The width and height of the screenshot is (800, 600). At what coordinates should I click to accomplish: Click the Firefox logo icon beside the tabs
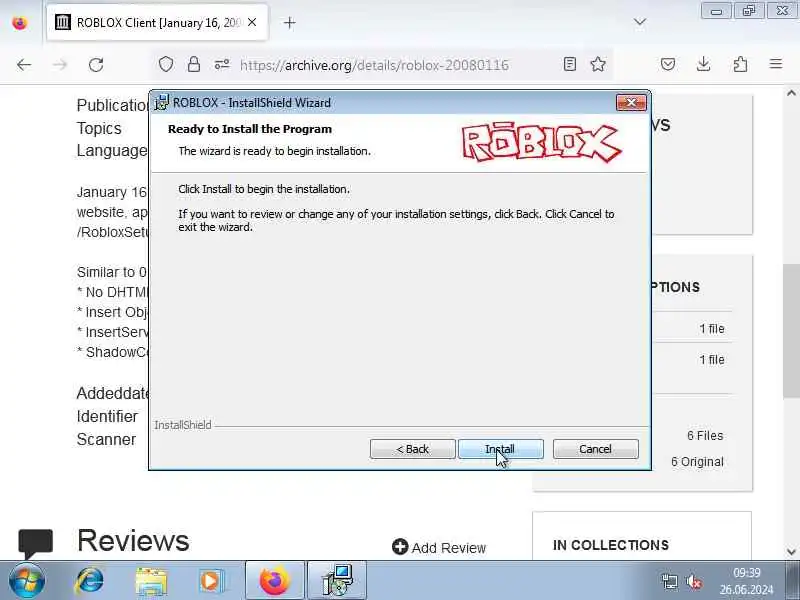19,23
